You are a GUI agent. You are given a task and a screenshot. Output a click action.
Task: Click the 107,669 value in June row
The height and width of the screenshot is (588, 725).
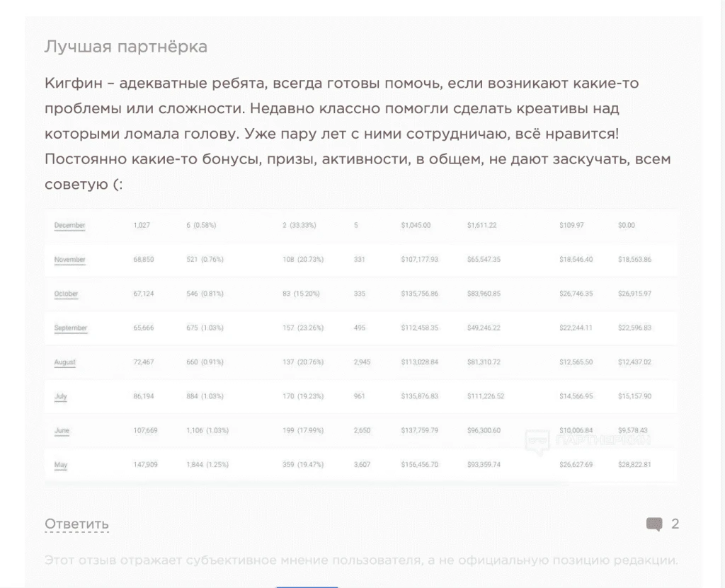(x=145, y=430)
